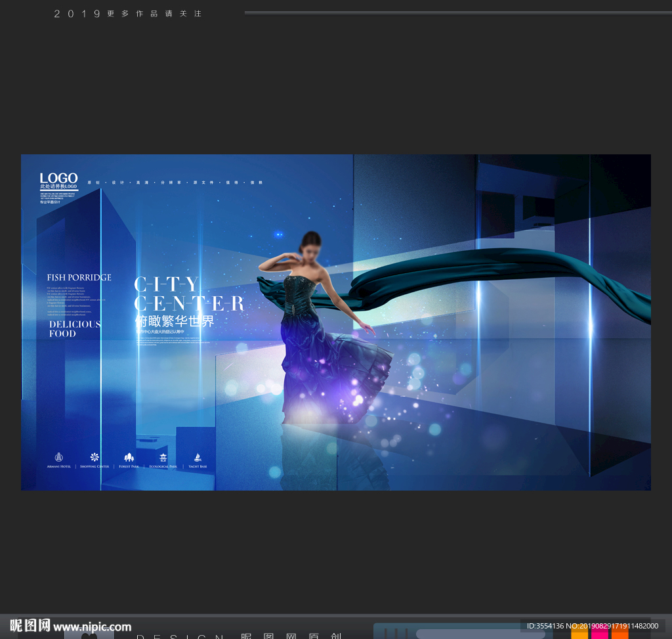Click the orange color swatch at bottom right
The width and height of the screenshot is (672, 639).
click(x=619, y=634)
